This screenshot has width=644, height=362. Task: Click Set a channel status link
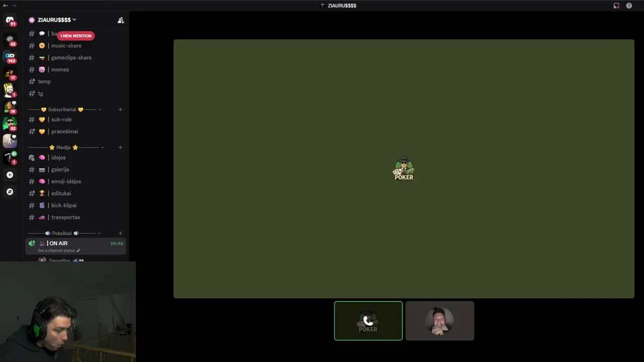[56, 250]
